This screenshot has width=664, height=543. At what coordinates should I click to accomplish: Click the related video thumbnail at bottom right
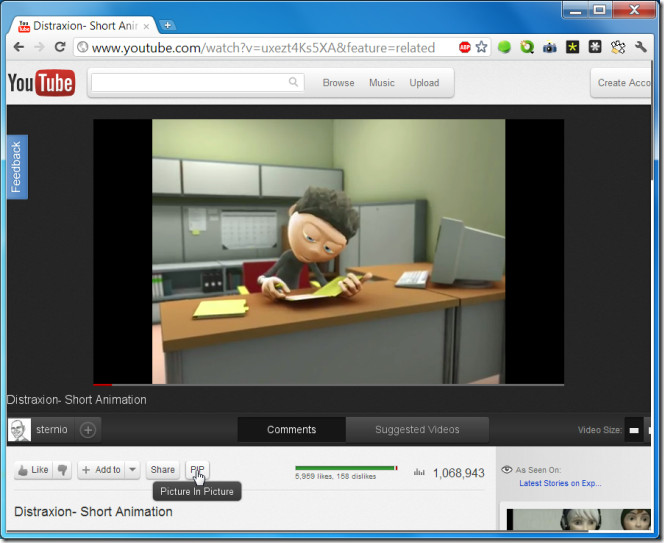click(x=578, y=519)
